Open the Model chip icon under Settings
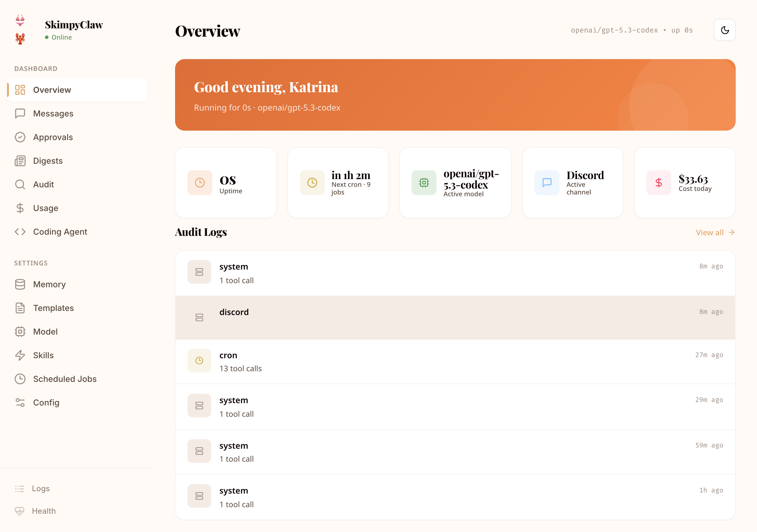 click(x=20, y=332)
